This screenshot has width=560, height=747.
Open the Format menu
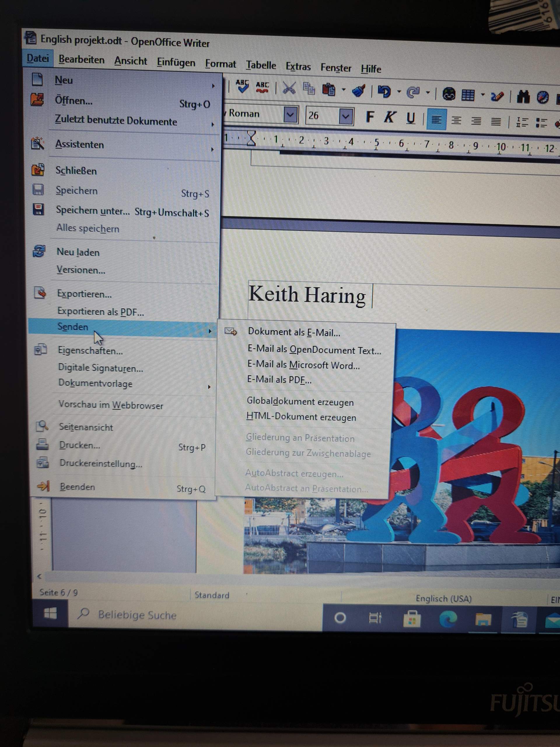point(220,64)
